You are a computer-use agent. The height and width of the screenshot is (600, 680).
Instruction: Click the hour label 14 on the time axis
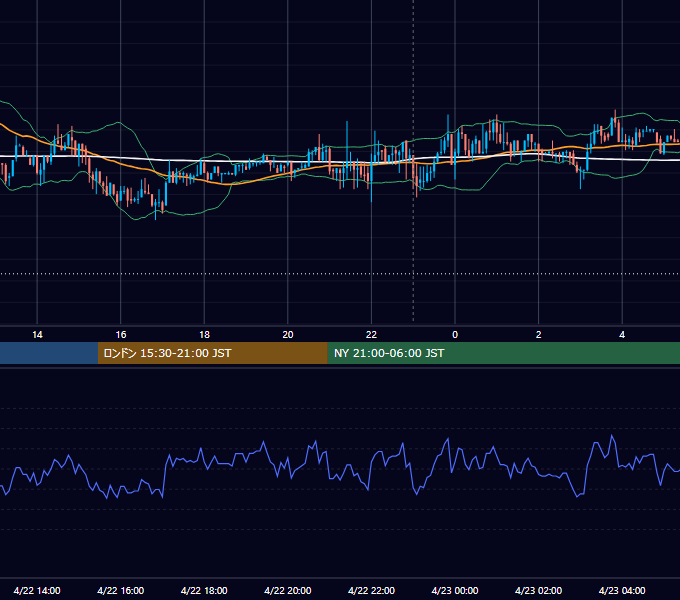click(x=37, y=335)
